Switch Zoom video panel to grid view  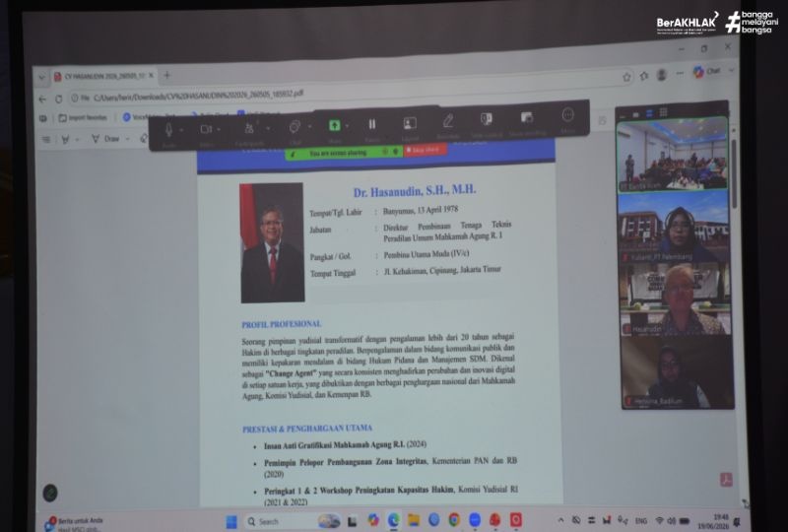point(663,111)
